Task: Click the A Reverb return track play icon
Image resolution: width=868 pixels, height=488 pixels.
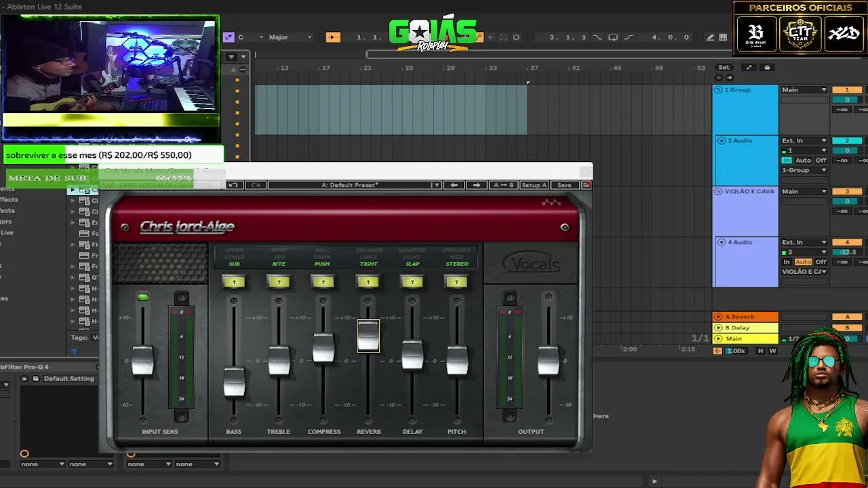Action: point(718,317)
